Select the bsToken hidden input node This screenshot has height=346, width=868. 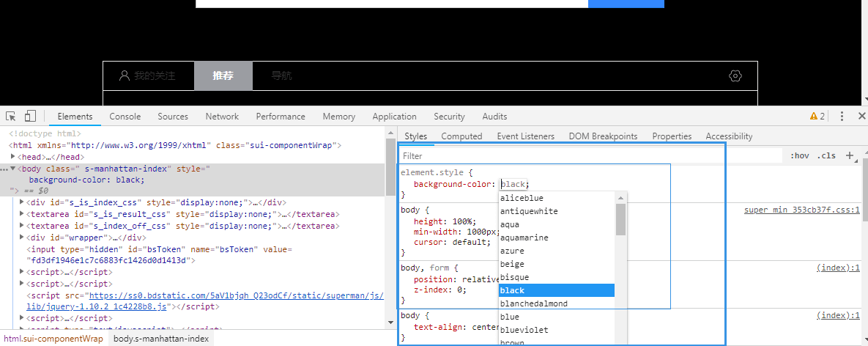coord(160,254)
